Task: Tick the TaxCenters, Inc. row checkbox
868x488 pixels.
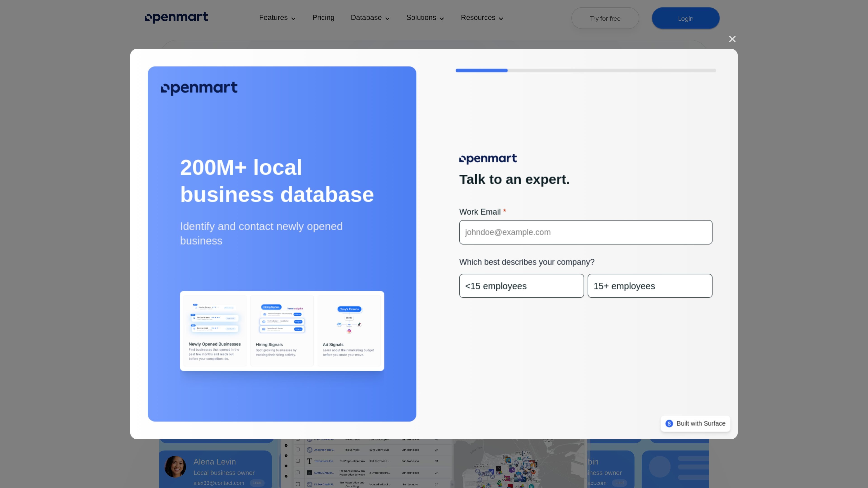Action: tap(298, 461)
